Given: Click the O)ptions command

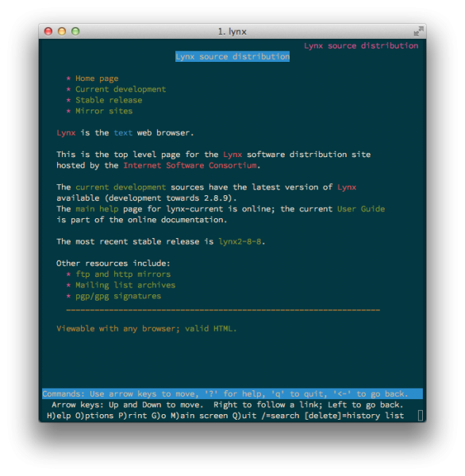Looking at the screenshot, I should [94, 416].
